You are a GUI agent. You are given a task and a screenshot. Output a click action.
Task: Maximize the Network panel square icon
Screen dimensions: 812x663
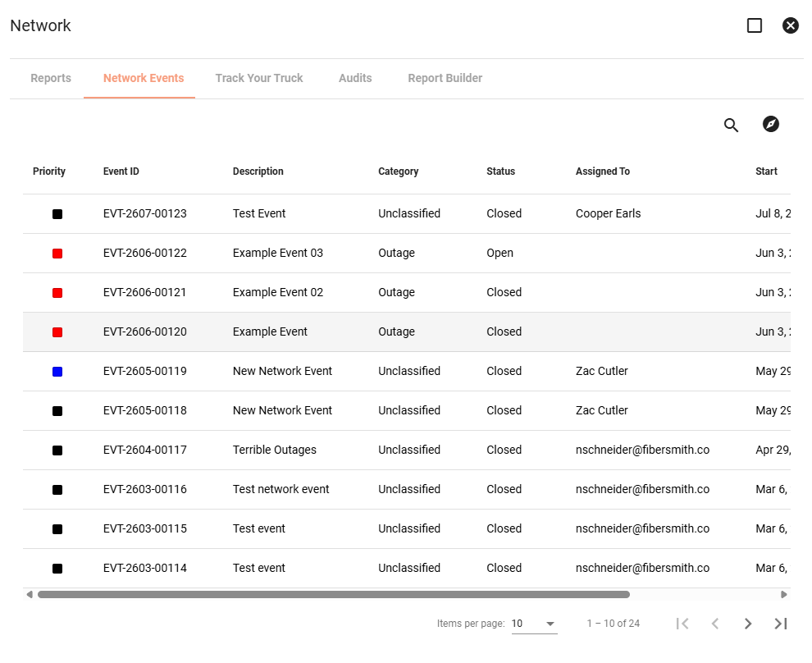pos(755,25)
